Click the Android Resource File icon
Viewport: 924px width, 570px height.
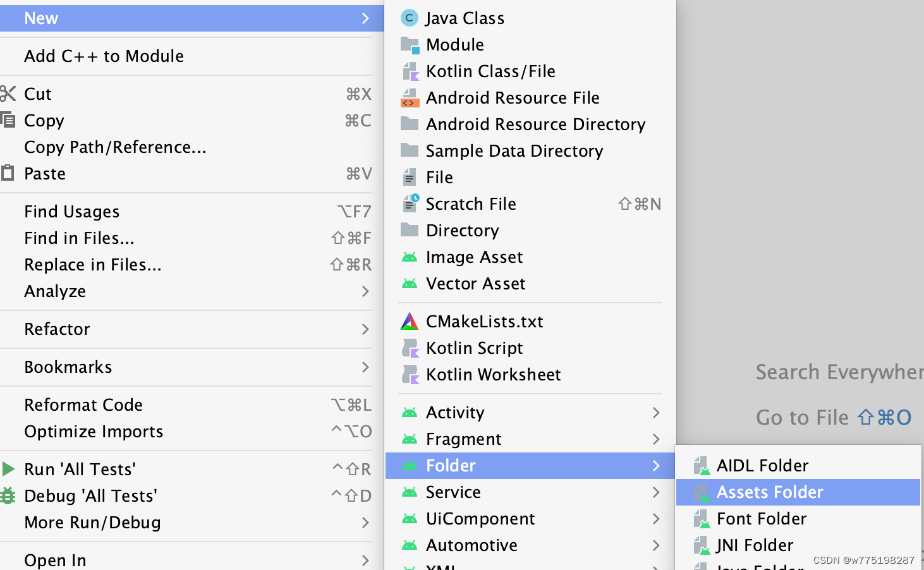(x=410, y=98)
